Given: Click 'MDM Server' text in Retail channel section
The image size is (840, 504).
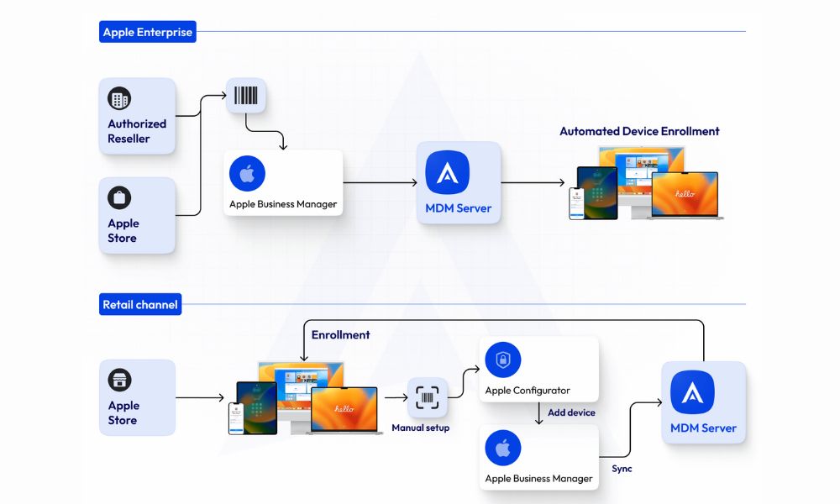Looking at the screenshot, I should coord(703,428).
